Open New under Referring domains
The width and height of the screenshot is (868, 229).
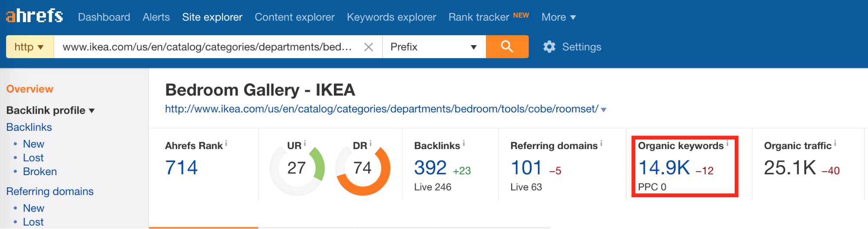tap(33, 208)
